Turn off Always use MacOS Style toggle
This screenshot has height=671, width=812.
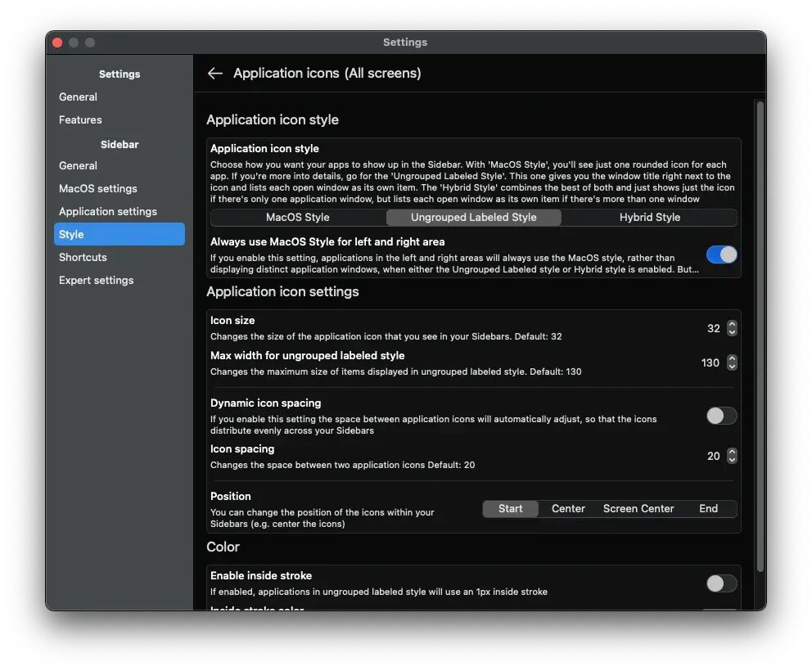pos(721,254)
